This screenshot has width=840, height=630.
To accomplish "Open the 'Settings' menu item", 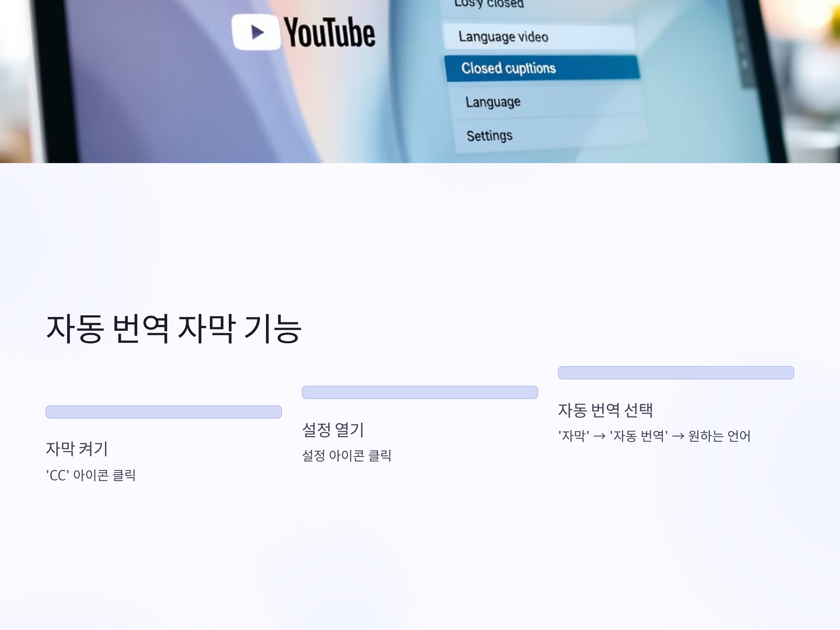I will 489,135.
